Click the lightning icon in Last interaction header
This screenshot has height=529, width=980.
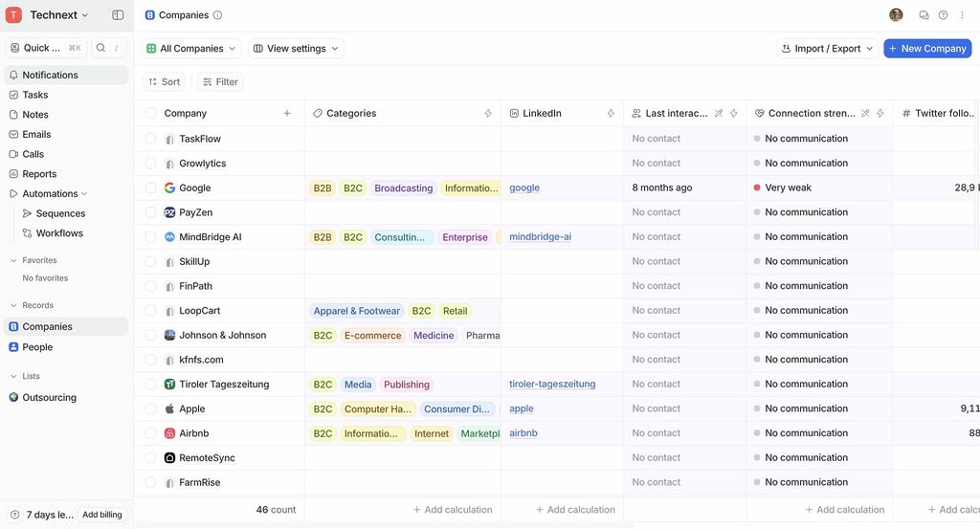coord(734,113)
